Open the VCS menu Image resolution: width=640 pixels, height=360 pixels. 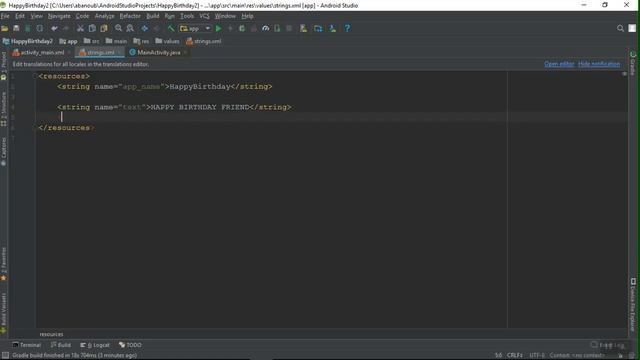[x=204, y=16]
